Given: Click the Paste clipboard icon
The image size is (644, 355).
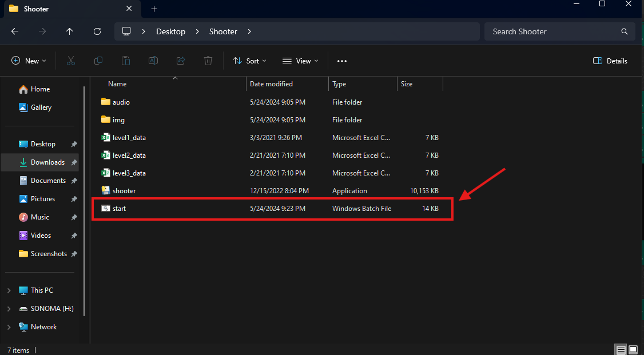Looking at the screenshot, I should tap(126, 61).
